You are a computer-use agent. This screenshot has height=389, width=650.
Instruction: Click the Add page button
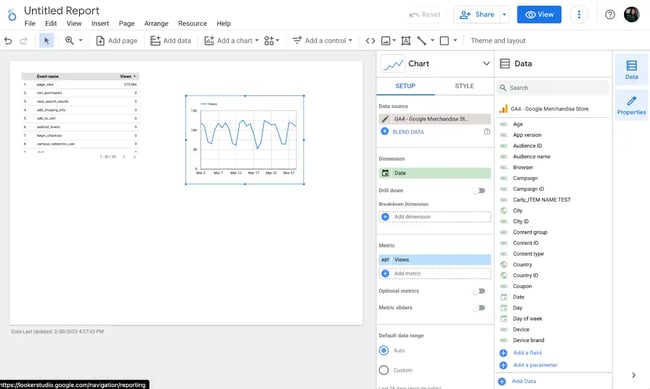[116, 41]
